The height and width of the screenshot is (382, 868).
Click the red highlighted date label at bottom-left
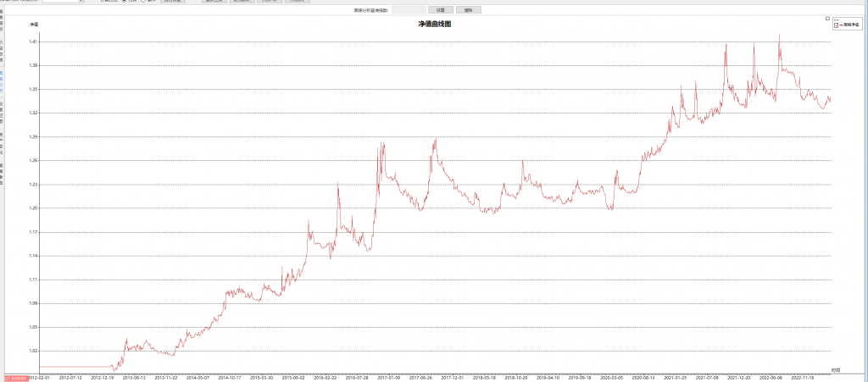(15, 378)
